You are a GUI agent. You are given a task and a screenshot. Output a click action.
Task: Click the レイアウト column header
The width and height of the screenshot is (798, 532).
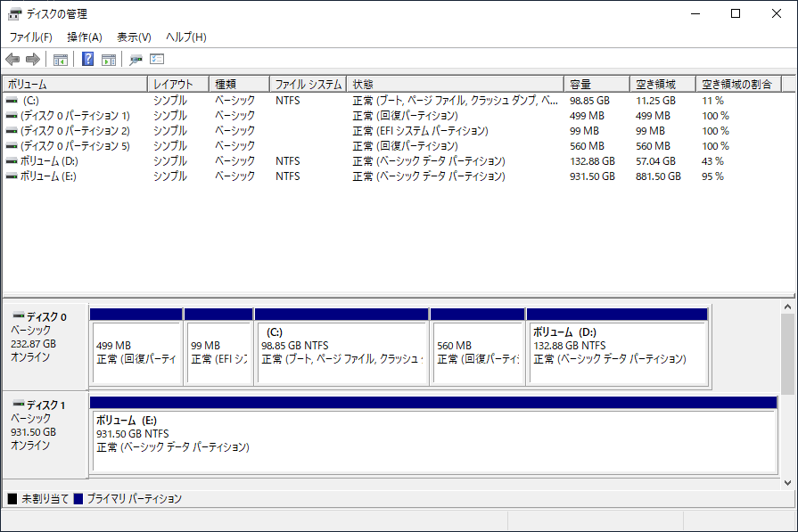click(x=178, y=84)
